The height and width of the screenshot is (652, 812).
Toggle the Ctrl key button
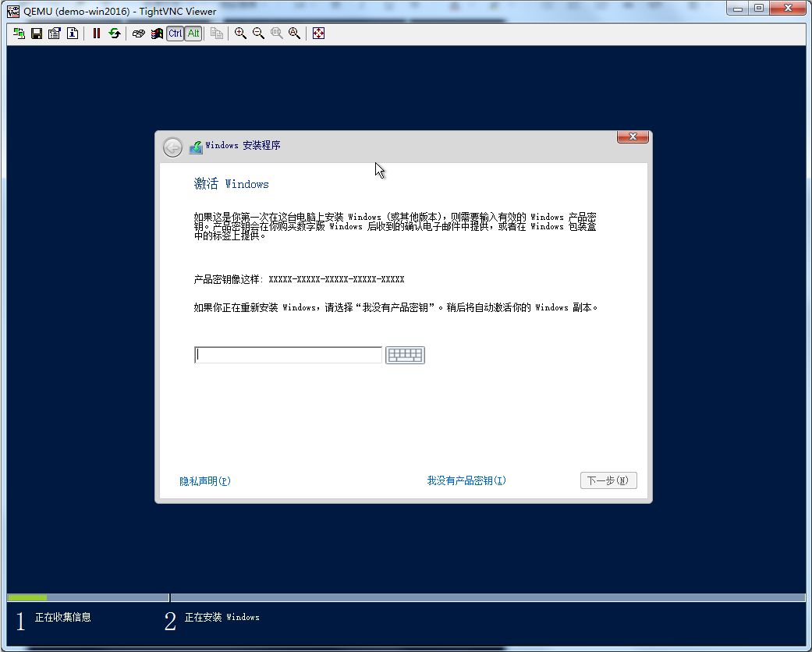pos(175,34)
